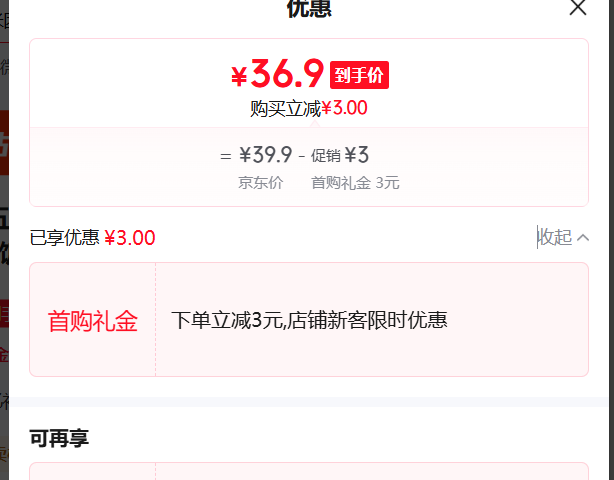Click the 优惠 popup title
Image resolution: width=614 pixels, height=480 pixels.
(x=309, y=9)
